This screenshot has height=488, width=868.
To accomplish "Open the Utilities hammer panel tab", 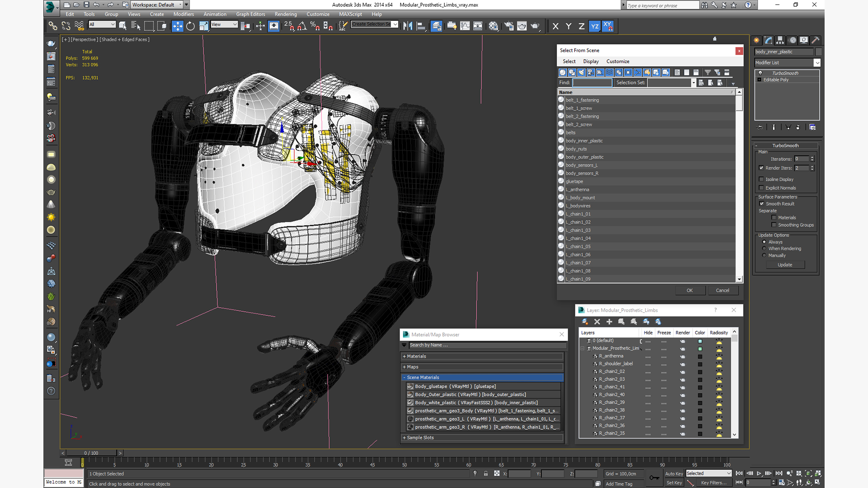I will (815, 40).
